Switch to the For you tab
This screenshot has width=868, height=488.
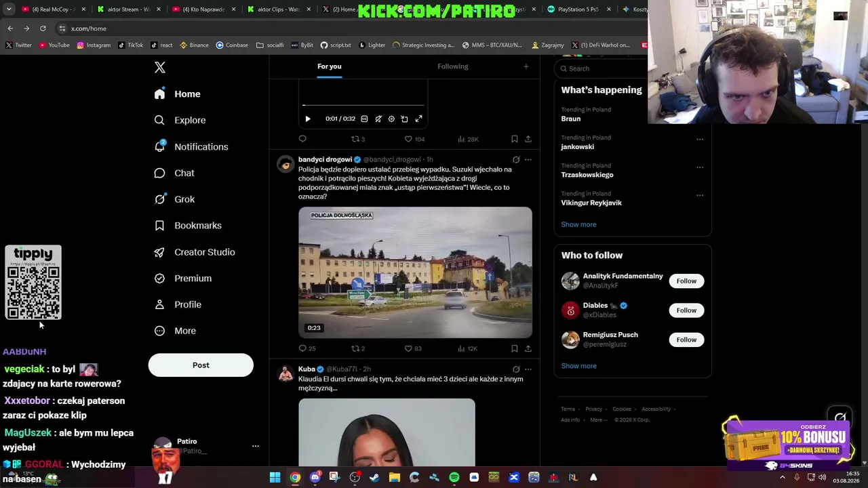(330, 66)
